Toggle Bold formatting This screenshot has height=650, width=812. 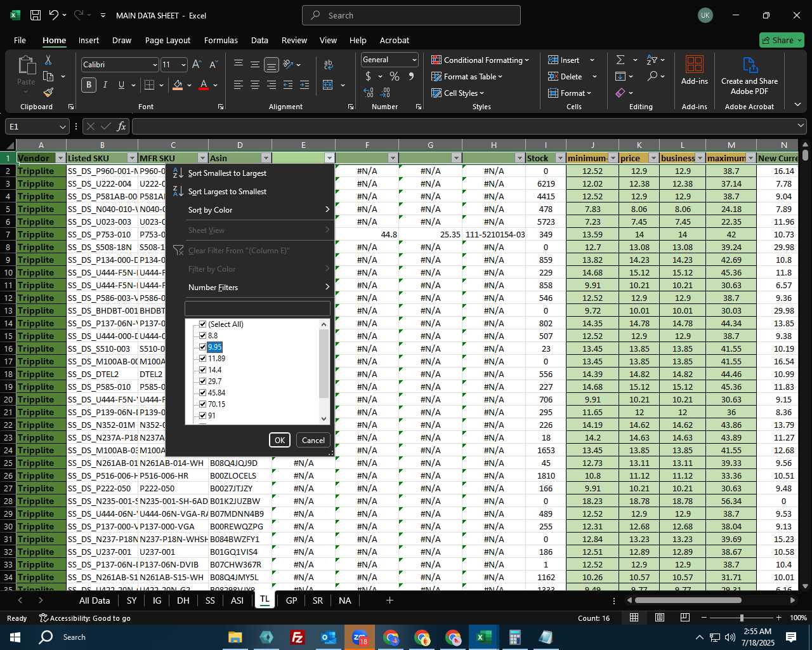coord(89,84)
